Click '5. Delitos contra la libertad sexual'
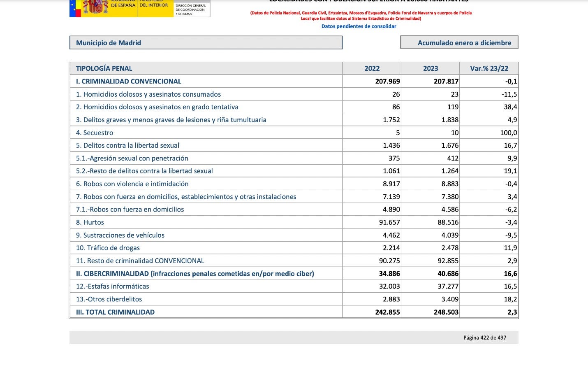The width and height of the screenshot is (588, 373). pyautogui.click(x=127, y=145)
